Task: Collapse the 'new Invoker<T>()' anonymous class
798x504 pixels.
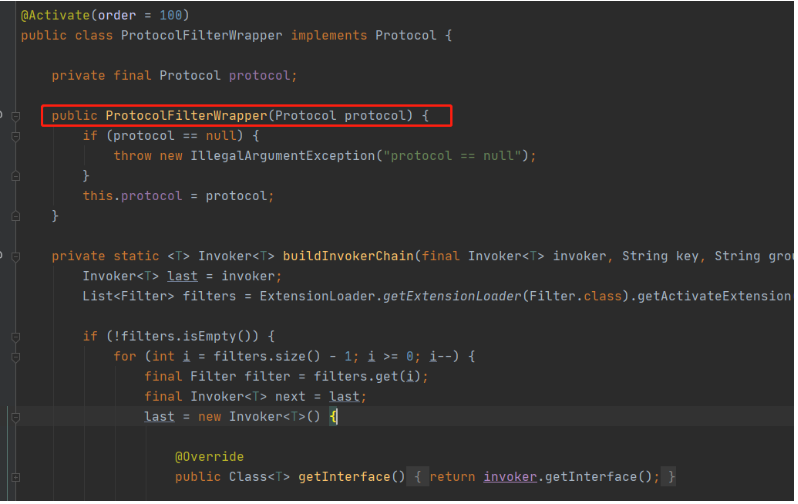Action: [x=16, y=418]
